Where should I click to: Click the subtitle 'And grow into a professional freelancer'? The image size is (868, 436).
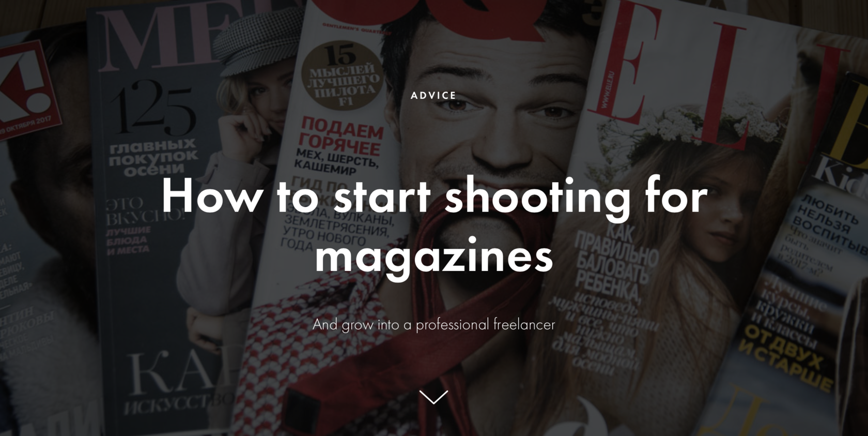(434, 325)
